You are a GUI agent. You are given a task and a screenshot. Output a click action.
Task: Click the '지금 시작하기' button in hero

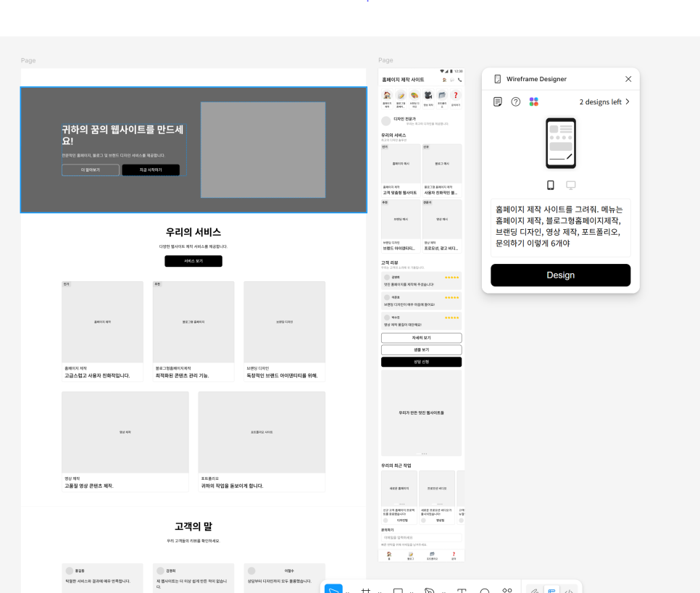151,170
